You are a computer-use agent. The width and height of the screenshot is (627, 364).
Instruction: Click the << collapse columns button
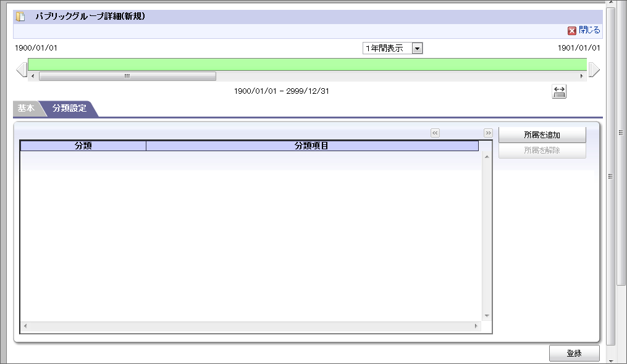point(435,133)
